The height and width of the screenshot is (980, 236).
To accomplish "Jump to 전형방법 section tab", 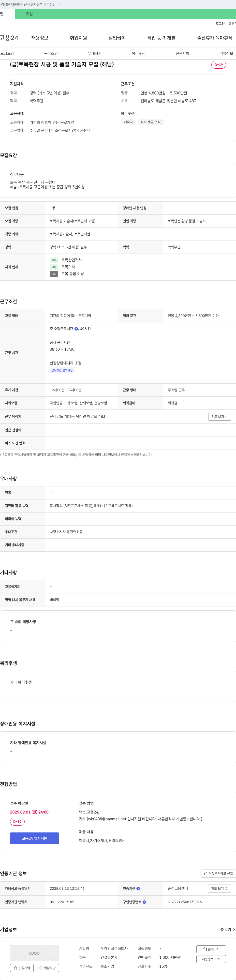I will [x=182, y=54].
